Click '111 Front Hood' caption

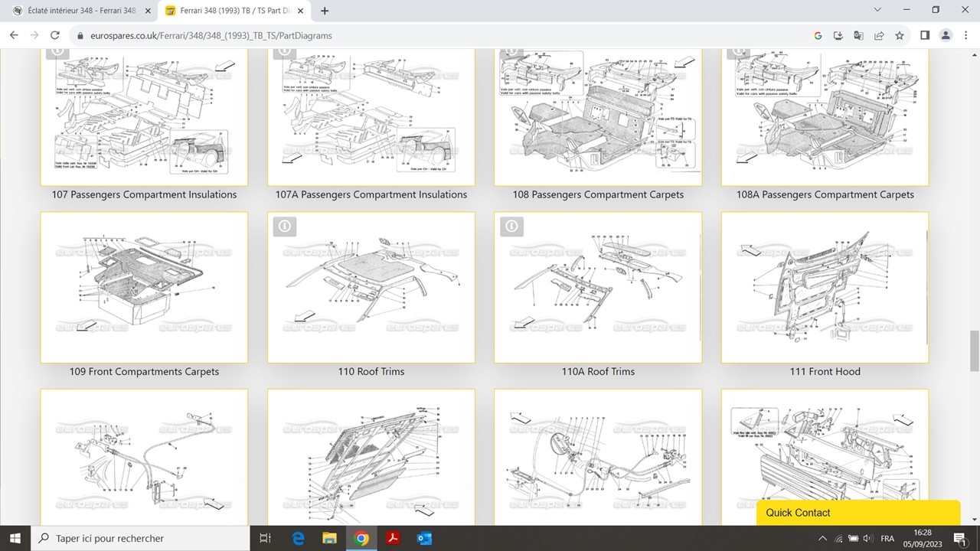(x=825, y=371)
